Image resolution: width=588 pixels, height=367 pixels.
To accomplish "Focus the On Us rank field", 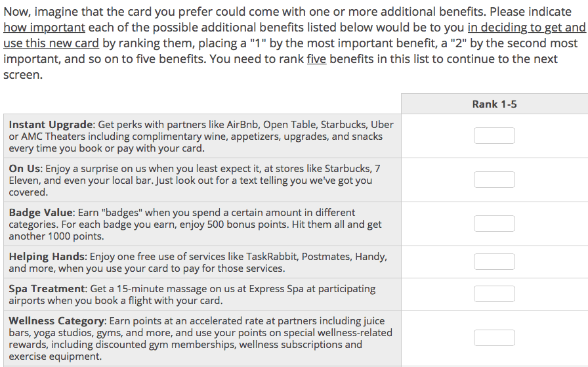I will (494, 179).
